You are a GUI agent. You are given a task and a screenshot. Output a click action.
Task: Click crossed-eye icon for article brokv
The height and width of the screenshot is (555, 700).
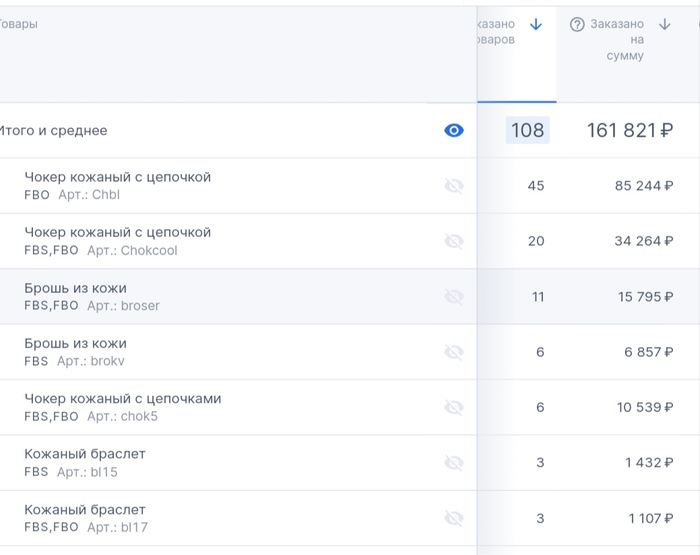tap(454, 352)
